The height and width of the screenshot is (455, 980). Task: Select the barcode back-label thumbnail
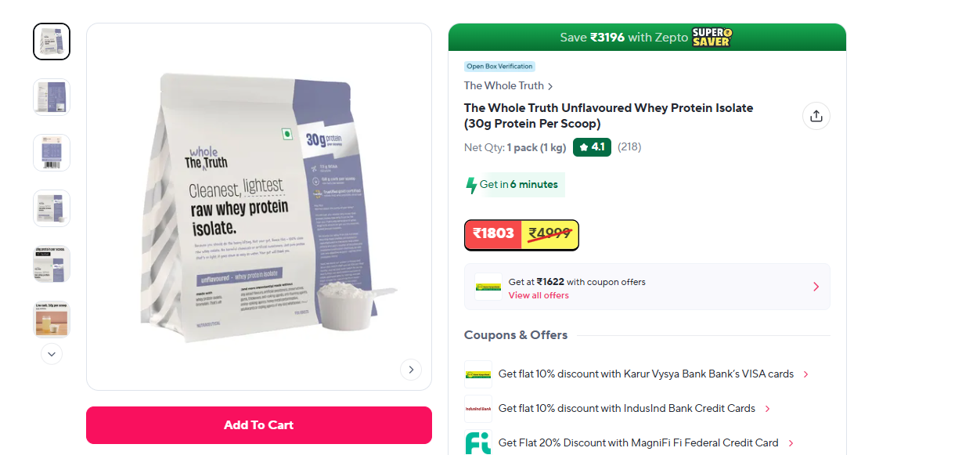[x=52, y=153]
